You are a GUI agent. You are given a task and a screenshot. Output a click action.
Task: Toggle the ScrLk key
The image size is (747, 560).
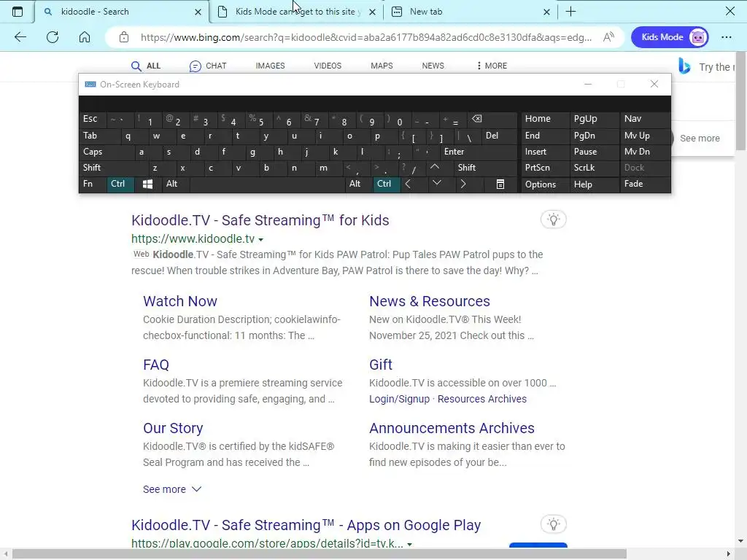594,168
